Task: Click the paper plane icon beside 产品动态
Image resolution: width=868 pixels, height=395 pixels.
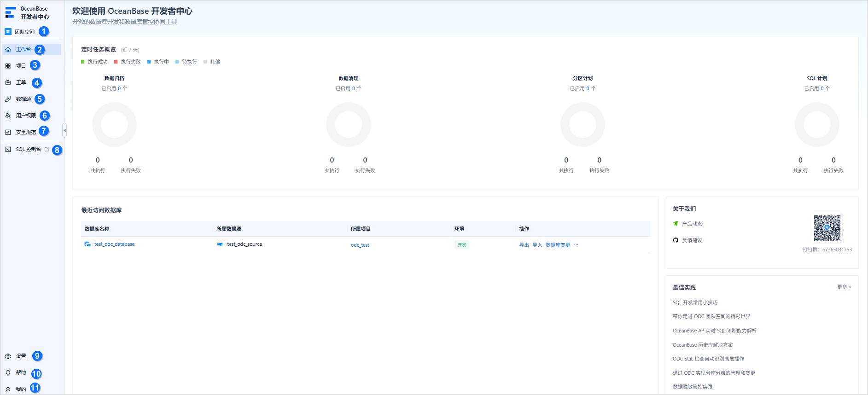Action: pos(676,224)
